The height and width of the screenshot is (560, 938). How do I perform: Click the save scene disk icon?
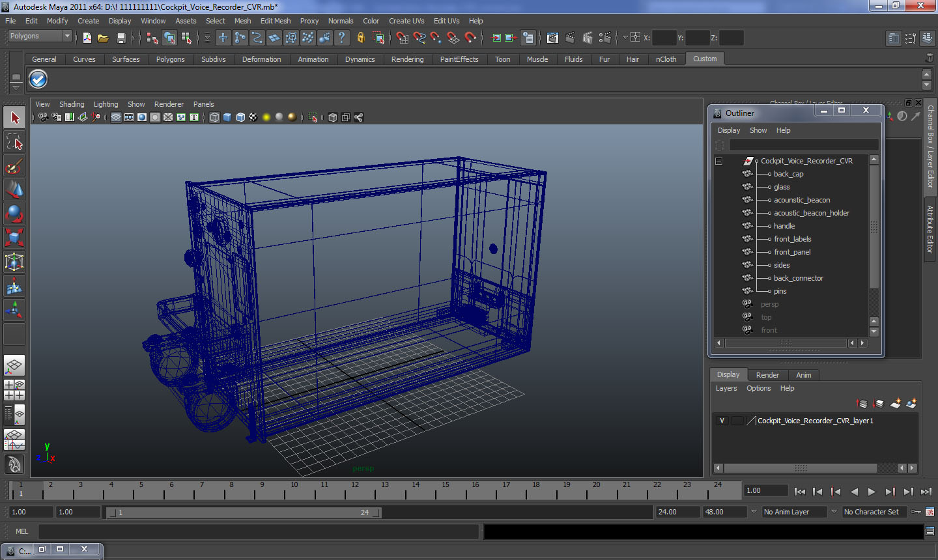tap(121, 38)
